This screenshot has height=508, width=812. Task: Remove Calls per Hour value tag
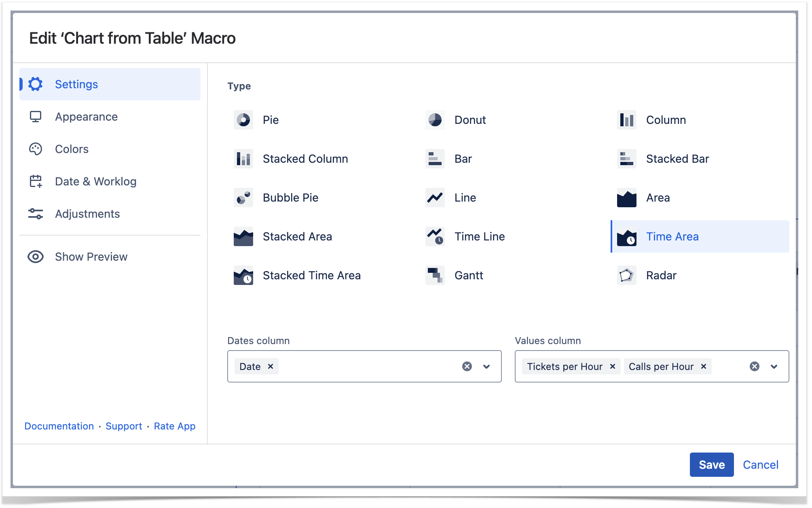[704, 366]
